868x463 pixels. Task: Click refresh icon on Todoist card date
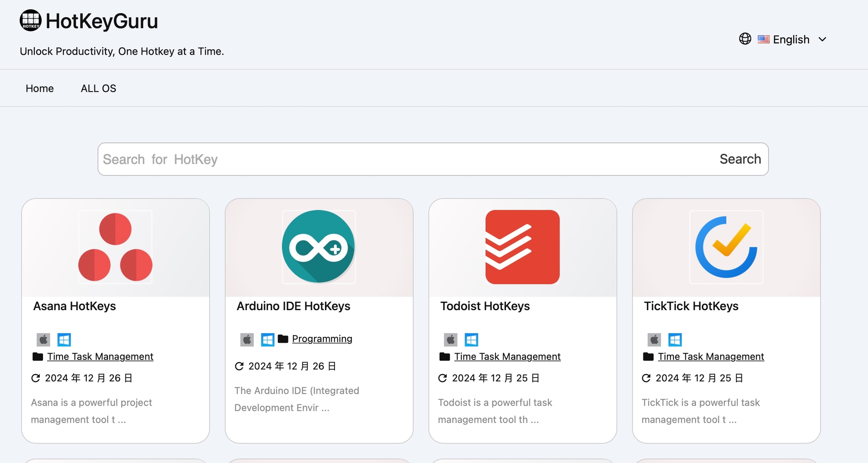click(443, 378)
